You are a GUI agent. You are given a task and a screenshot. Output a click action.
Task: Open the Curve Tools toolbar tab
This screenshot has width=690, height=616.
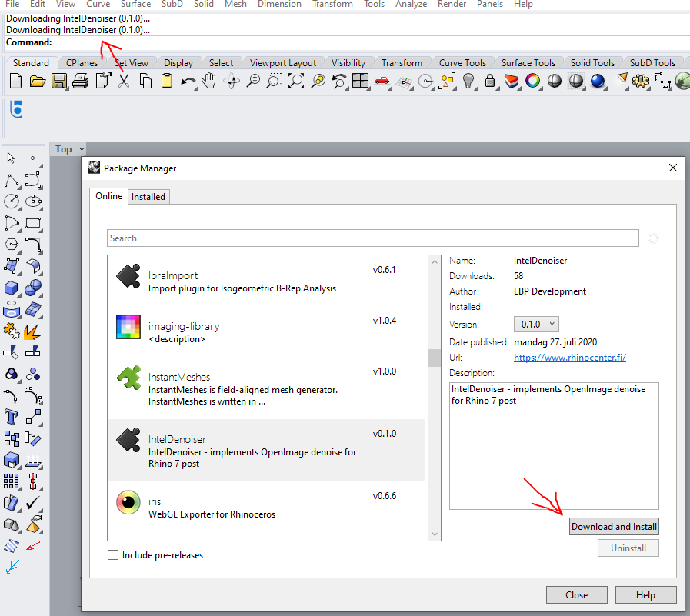click(462, 63)
